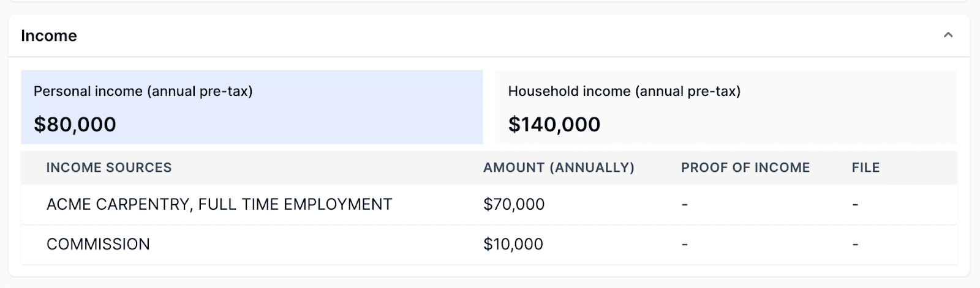The image size is (980, 288).
Task: Click Commission file cell
Action: click(x=855, y=244)
